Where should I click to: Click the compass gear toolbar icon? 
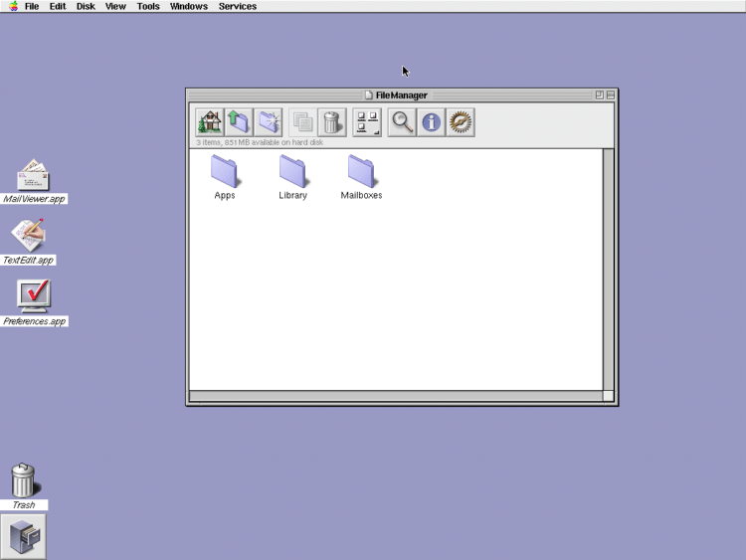(x=461, y=122)
